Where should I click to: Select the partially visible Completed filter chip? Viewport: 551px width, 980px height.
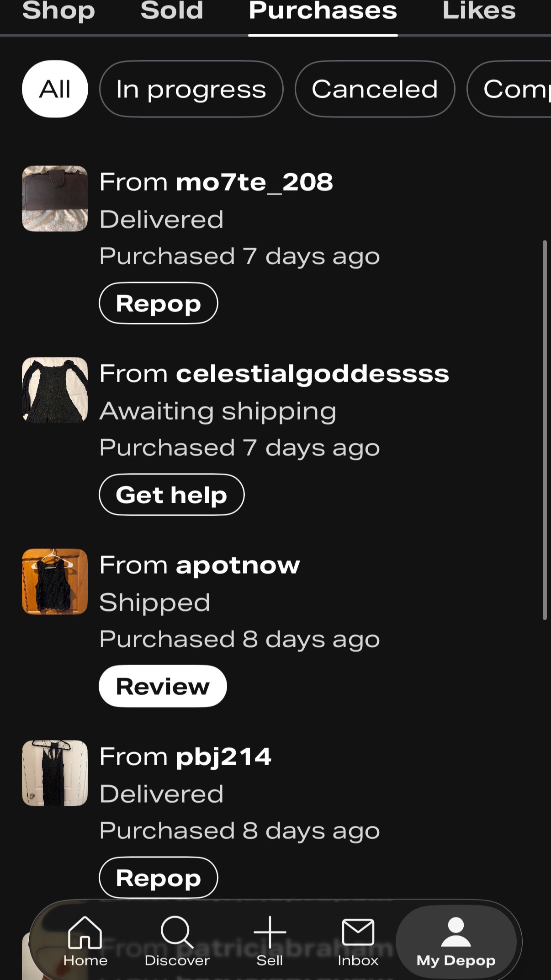pyautogui.click(x=509, y=89)
